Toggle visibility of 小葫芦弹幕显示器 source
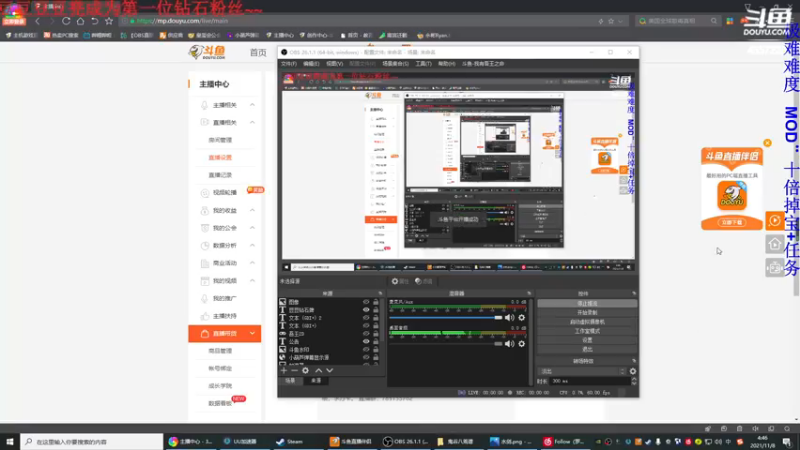800x450 pixels. pyautogui.click(x=366, y=357)
